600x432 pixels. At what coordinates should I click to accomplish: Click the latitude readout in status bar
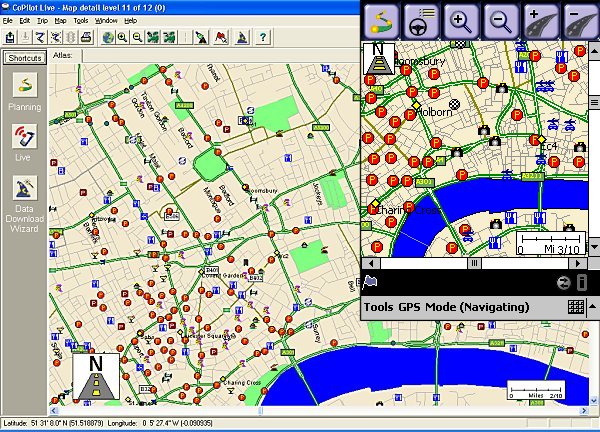point(53,423)
